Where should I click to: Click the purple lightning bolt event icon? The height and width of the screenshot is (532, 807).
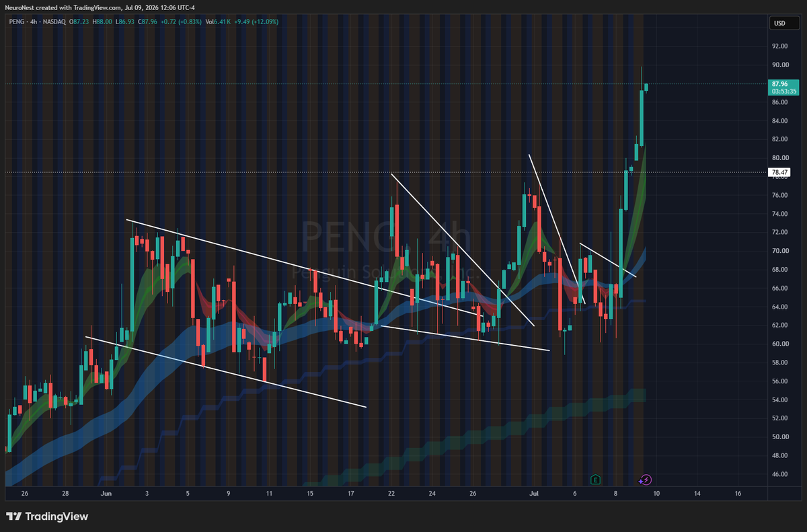tap(646, 480)
